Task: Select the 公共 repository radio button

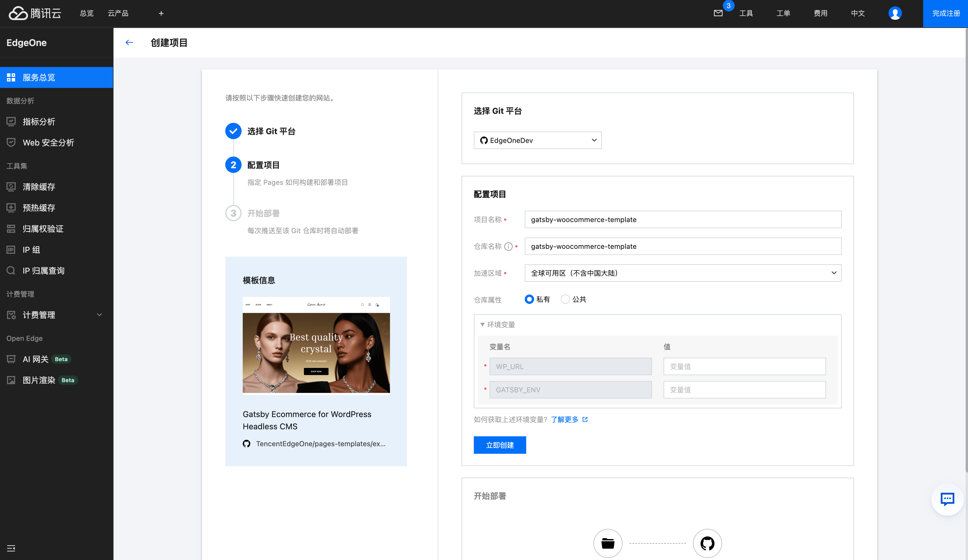Action: [565, 299]
